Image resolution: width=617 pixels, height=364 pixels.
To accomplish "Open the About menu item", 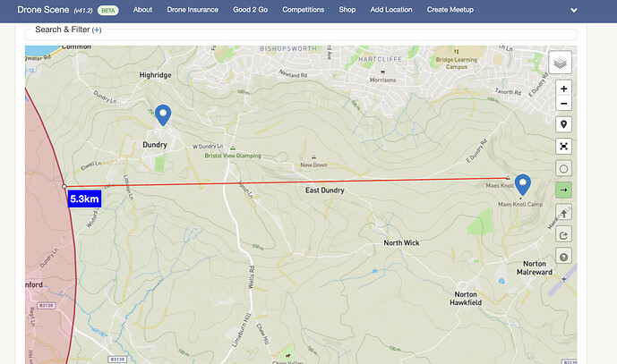I will click(142, 10).
